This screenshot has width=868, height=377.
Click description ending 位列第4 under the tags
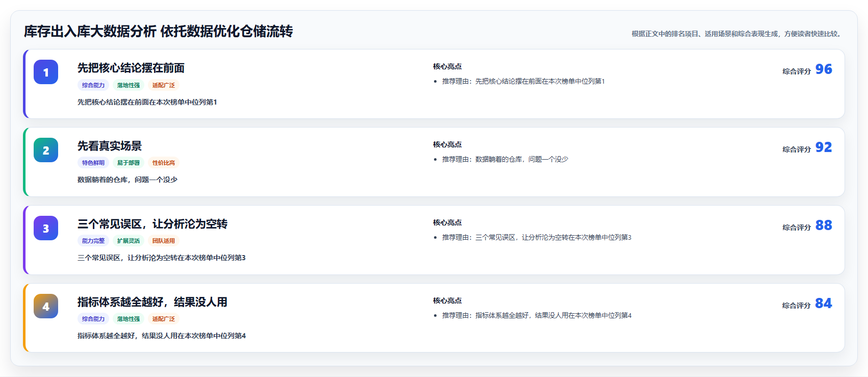click(x=162, y=336)
